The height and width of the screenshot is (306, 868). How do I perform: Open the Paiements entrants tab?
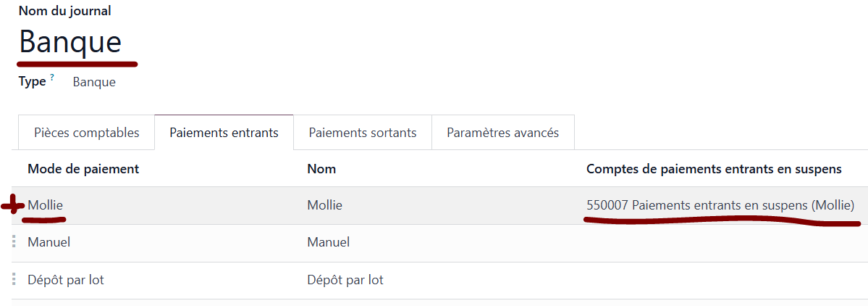click(224, 133)
